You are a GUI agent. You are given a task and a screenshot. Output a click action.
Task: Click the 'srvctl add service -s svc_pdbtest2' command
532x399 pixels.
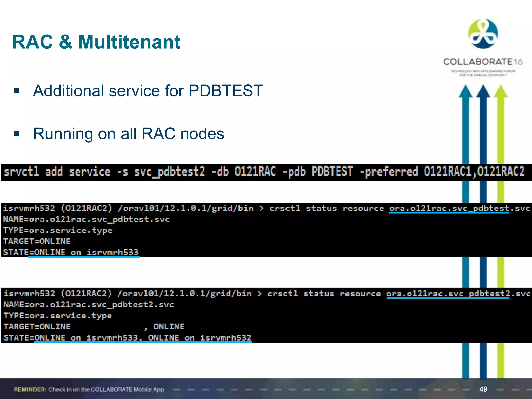[x=104, y=172]
